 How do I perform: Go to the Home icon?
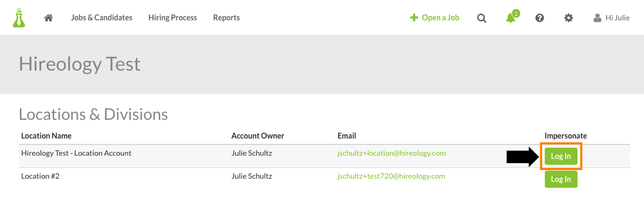tap(48, 18)
